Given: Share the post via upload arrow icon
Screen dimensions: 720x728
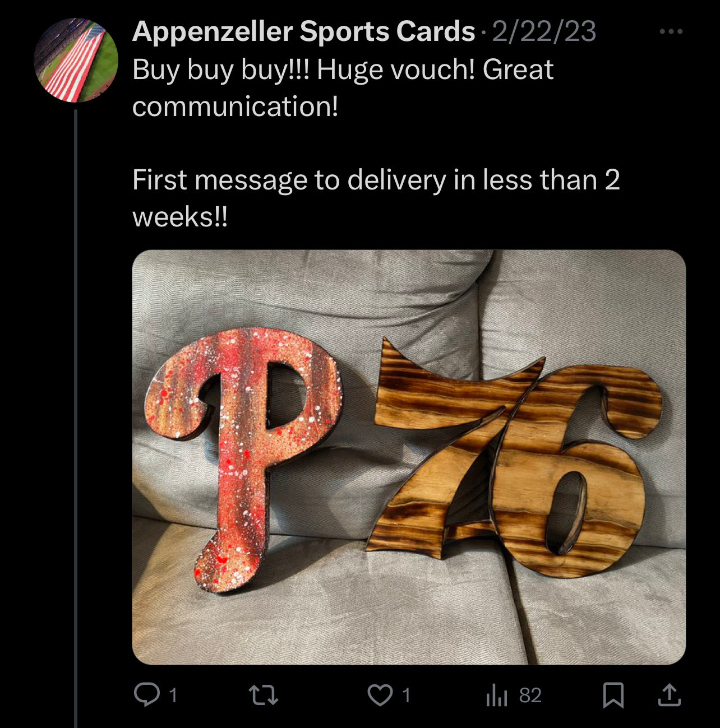Looking at the screenshot, I should pyautogui.click(x=669, y=695).
